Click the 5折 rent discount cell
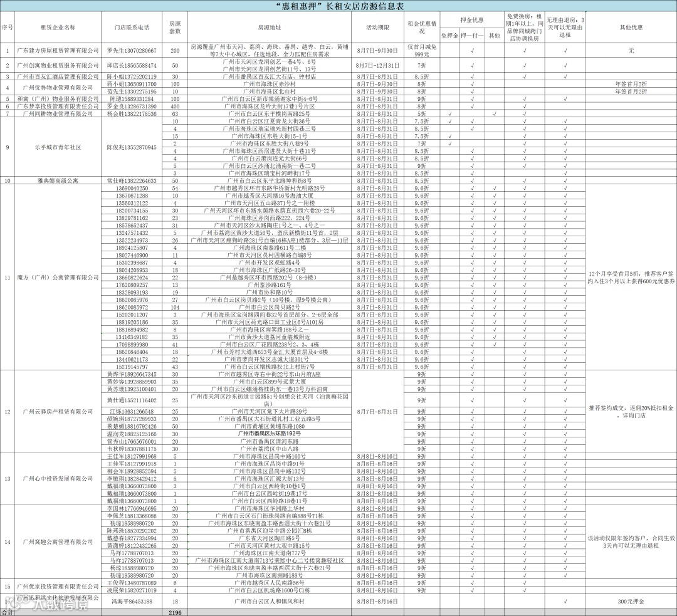Screen dimensions: 677x616 pos(422,113)
